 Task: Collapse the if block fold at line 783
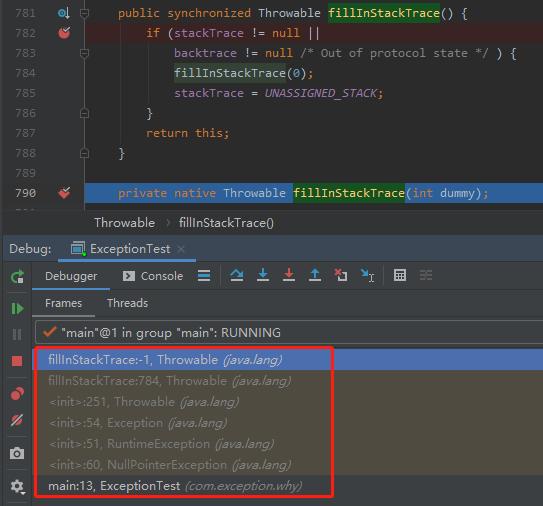pos(84,53)
